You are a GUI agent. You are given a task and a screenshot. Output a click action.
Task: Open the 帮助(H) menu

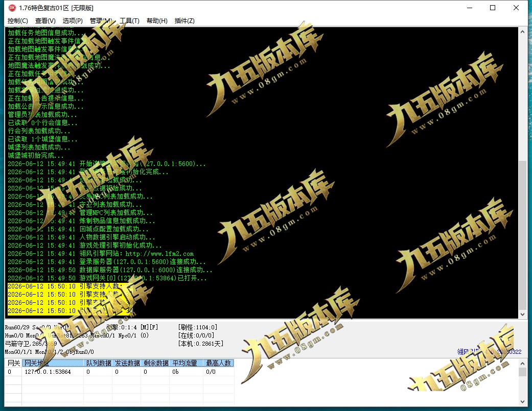pyautogui.click(x=157, y=20)
